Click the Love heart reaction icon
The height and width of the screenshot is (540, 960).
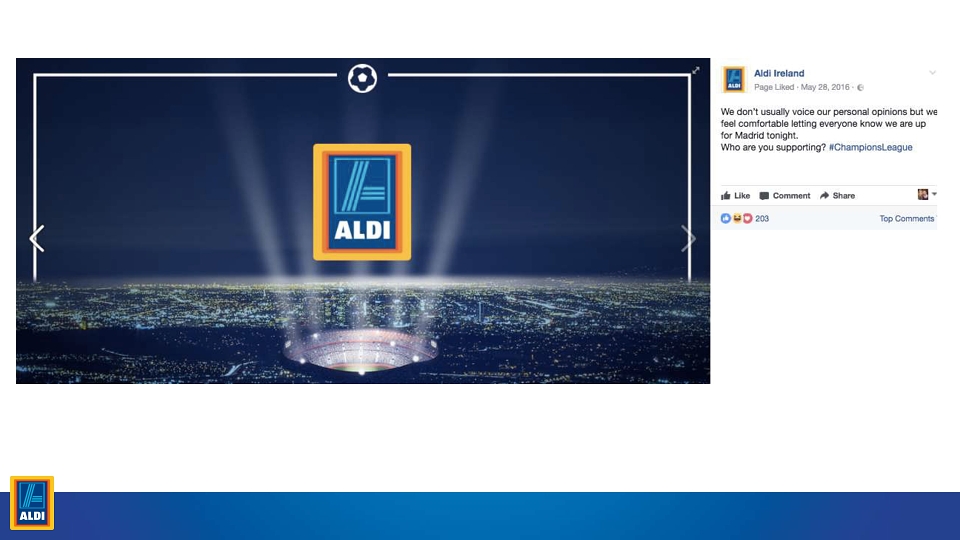click(748, 219)
